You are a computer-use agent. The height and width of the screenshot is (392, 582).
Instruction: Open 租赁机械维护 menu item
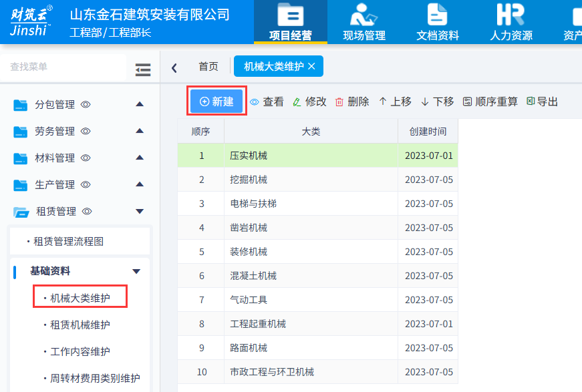pos(80,325)
